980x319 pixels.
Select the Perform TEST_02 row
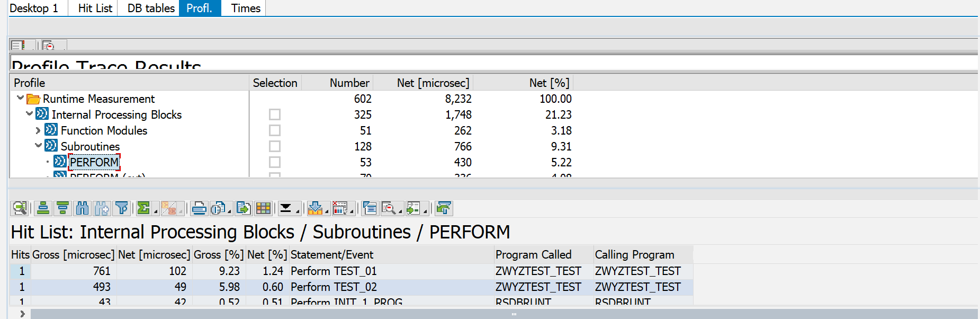click(x=351, y=287)
